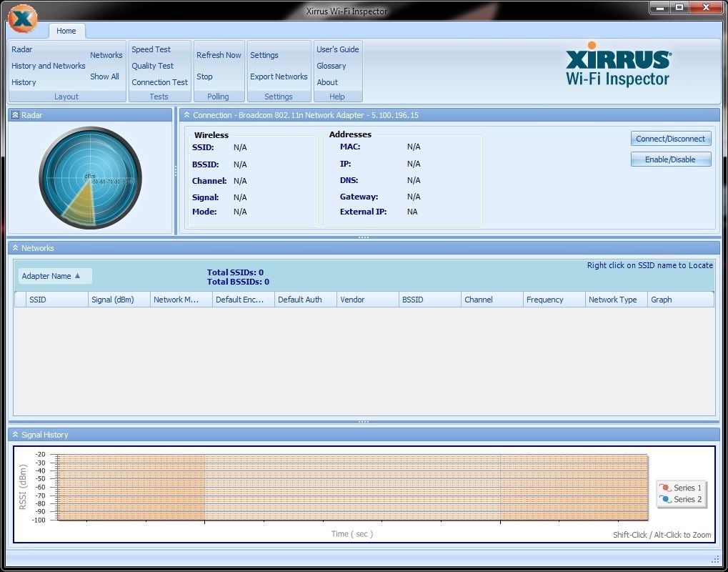The width and height of the screenshot is (728, 572).
Task: Close the Xirrus Wi-Fi Inspector window
Action: click(x=706, y=8)
